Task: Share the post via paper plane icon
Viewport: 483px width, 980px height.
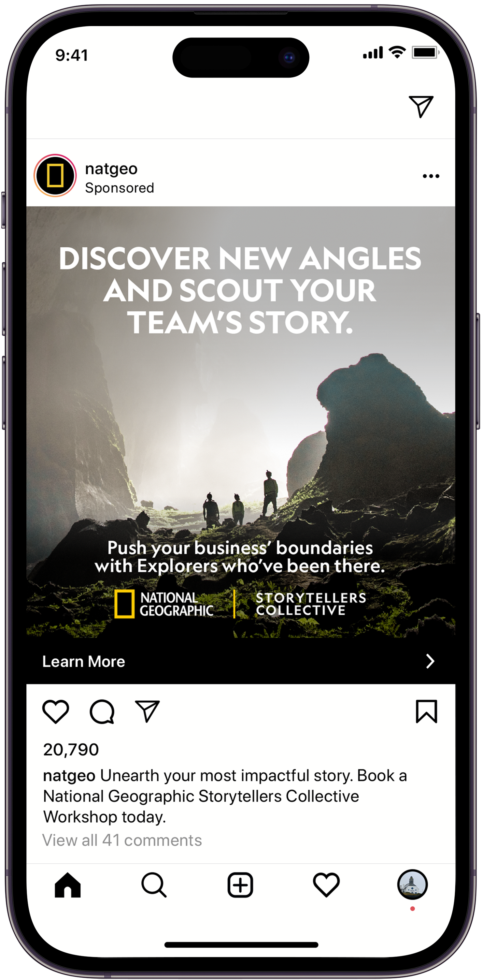Action: tap(147, 711)
